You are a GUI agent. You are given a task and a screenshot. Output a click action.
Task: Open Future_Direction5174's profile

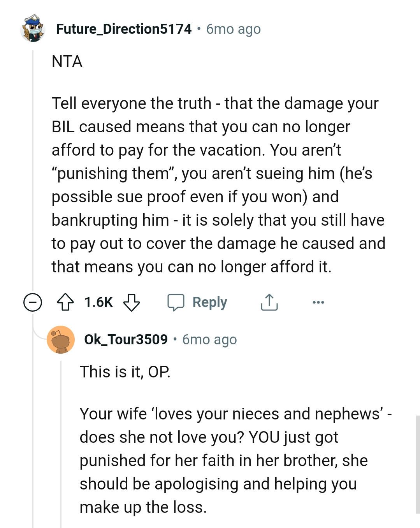[x=124, y=28]
